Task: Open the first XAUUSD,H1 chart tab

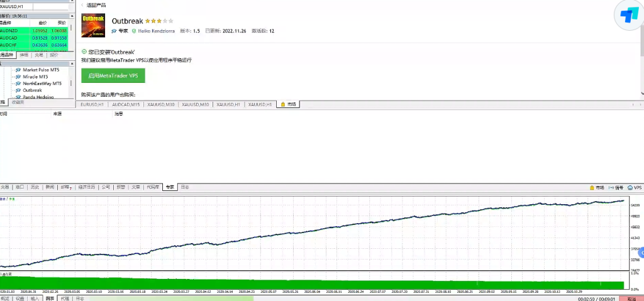Action: (228, 104)
